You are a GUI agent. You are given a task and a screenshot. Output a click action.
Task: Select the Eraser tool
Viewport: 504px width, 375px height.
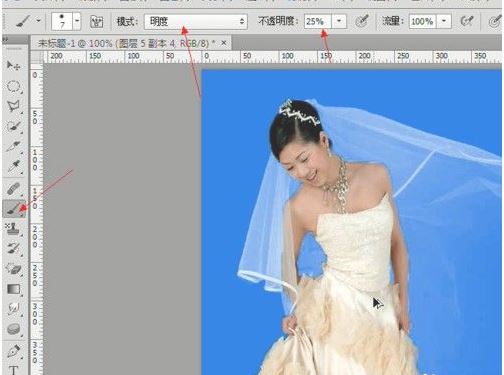coord(13,269)
